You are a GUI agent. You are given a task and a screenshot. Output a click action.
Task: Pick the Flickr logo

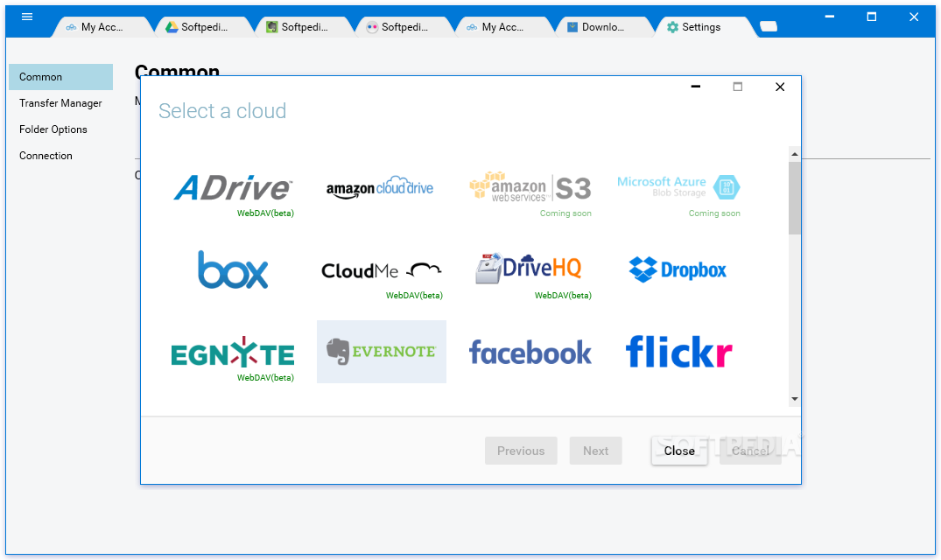coord(678,352)
